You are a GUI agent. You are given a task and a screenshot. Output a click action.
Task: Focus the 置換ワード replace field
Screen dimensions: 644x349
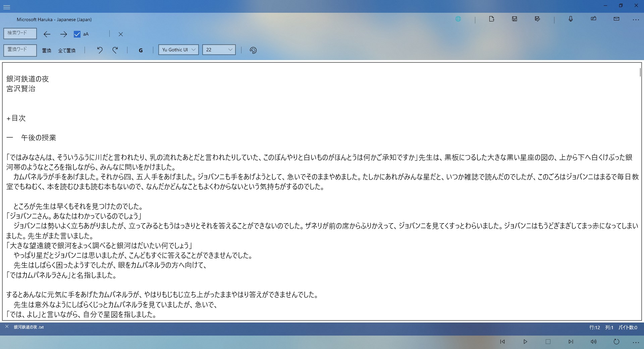tap(20, 50)
